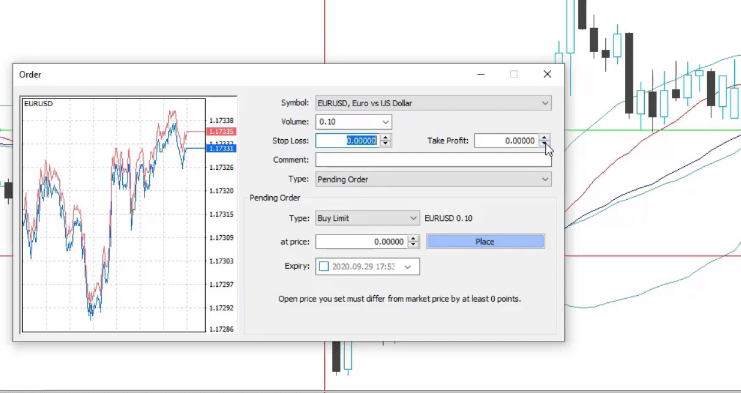Click the blue 1.17331 bid price label
The width and height of the screenshot is (741, 393).
[221, 148]
